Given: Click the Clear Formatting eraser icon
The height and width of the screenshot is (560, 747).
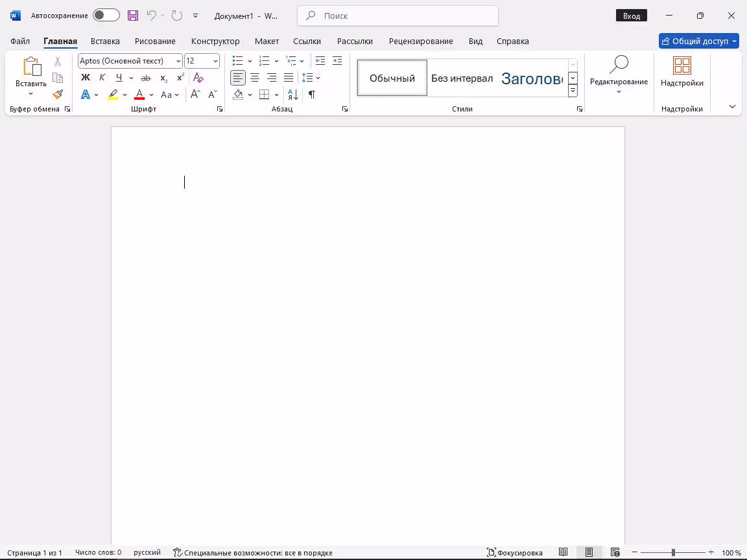Looking at the screenshot, I should click(198, 78).
